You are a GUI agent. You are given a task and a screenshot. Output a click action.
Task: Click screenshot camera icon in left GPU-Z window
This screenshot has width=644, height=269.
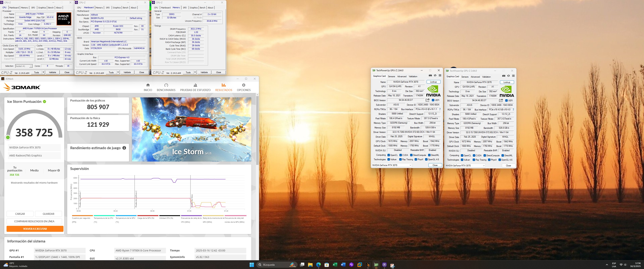(430, 75)
